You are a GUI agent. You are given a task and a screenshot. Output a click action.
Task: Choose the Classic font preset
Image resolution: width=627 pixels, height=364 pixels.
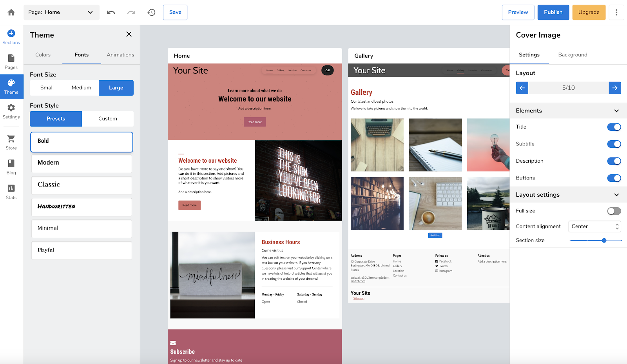point(82,185)
